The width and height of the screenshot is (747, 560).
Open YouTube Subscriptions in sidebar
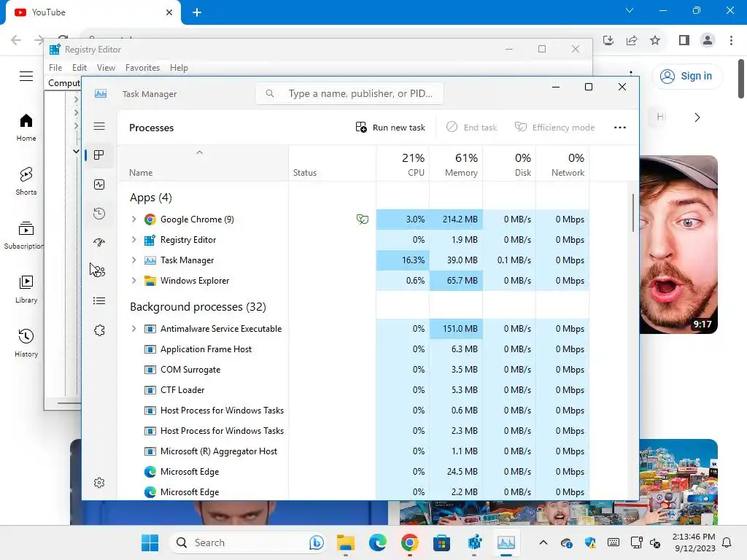[23, 236]
